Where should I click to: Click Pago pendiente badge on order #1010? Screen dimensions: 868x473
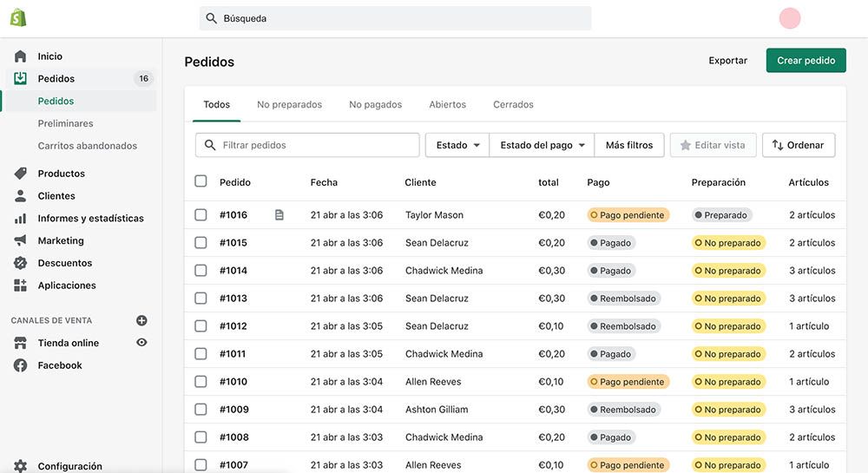pos(628,382)
